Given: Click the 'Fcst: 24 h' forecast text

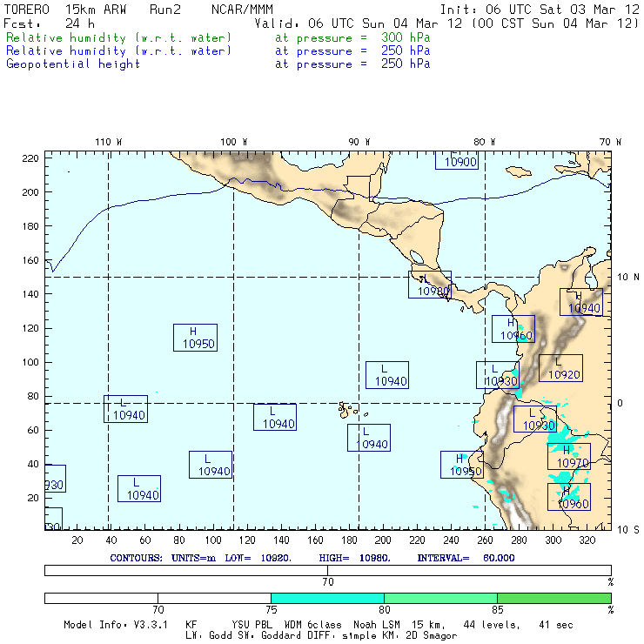Looking at the screenshot, I should pos(49,23).
